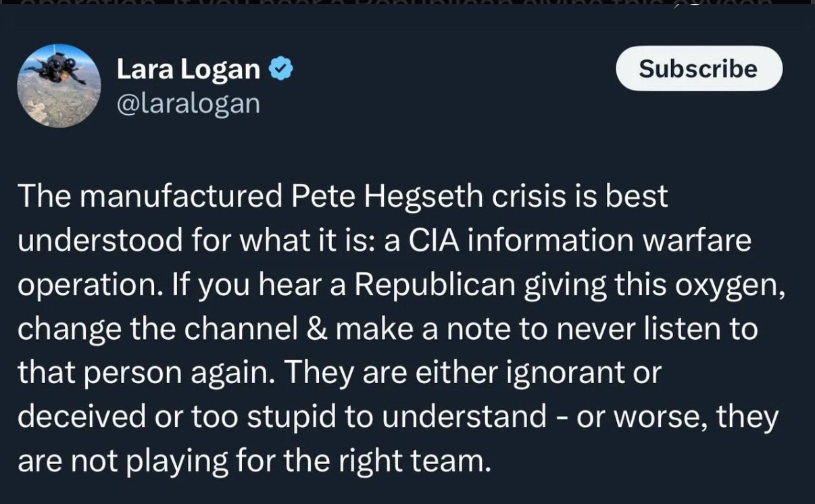Click the word "Republican" in the tweet
This screenshot has height=504, width=815.
[x=435, y=285]
